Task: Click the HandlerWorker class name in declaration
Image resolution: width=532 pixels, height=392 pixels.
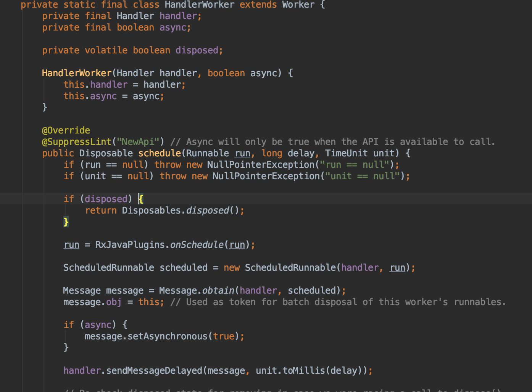Action: [200, 5]
